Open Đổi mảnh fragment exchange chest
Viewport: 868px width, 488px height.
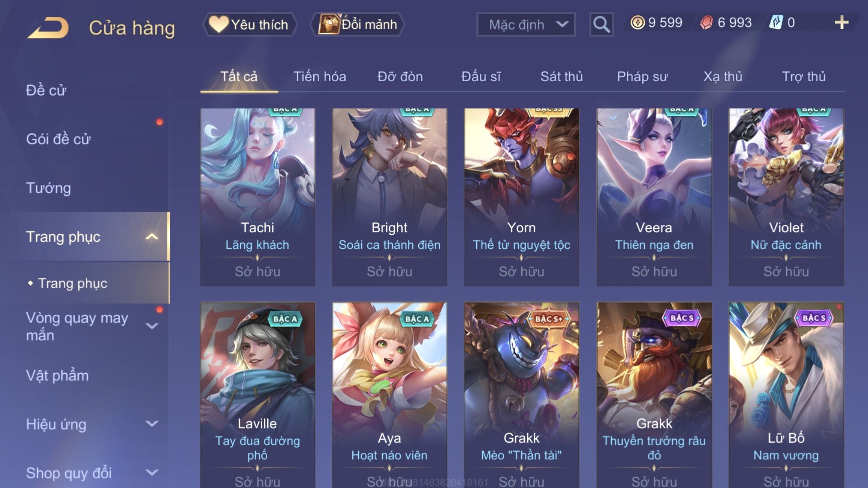click(x=357, y=24)
